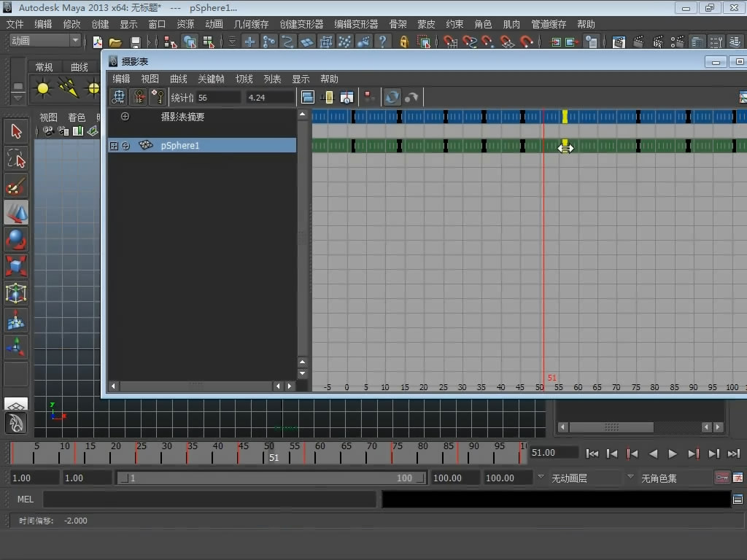Screen dimensions: 747x560
Task: Activate the Paint Selection tool
Action: click(16, 186)
